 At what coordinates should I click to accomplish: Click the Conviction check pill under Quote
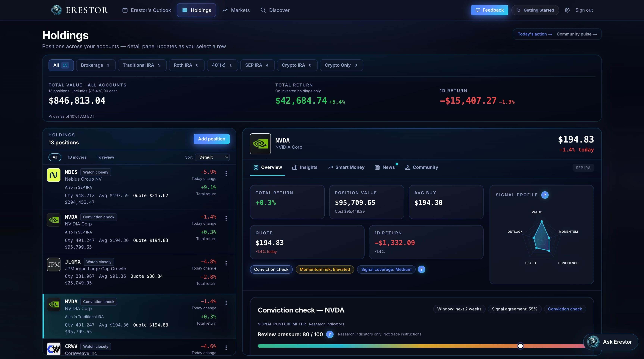[x=271, y=269]
